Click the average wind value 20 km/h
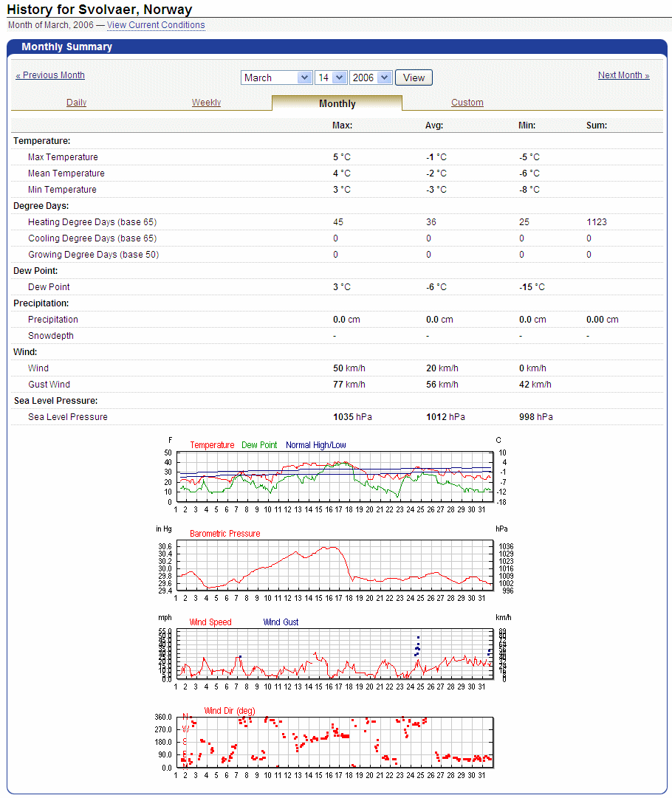This screenshot has width=672, height=798. (442, 368)
